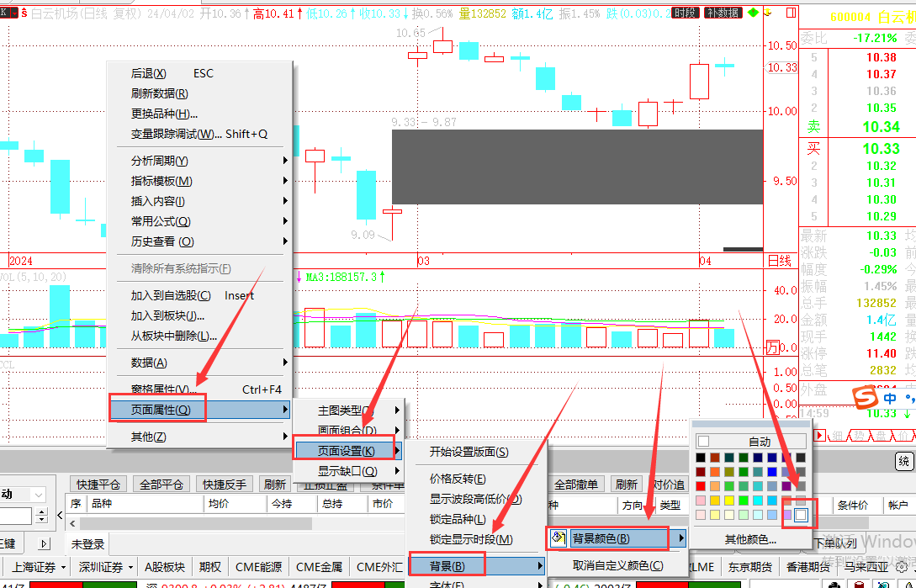Expand 数据(A) submenu
The height and width of the screenshot is (588, 916).
point(200,363)
